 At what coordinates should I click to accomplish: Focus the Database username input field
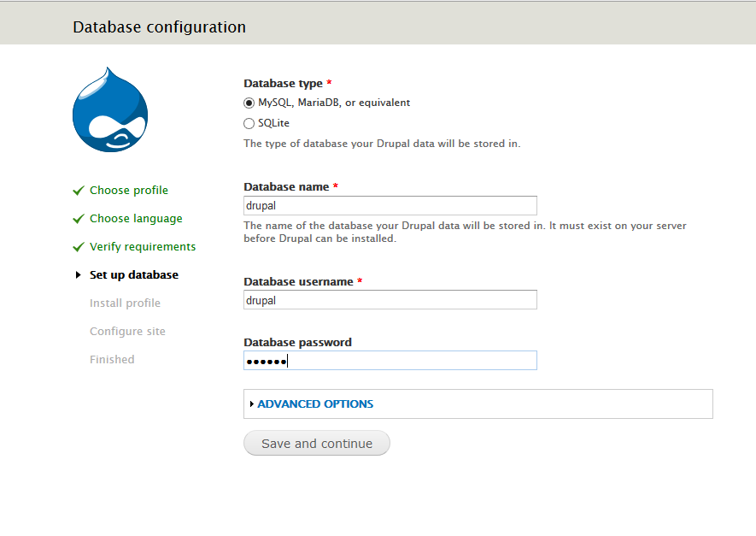390,299
